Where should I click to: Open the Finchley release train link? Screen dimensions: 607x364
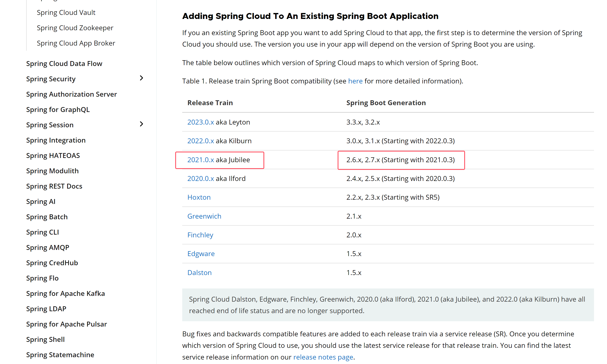click(200, 235)
